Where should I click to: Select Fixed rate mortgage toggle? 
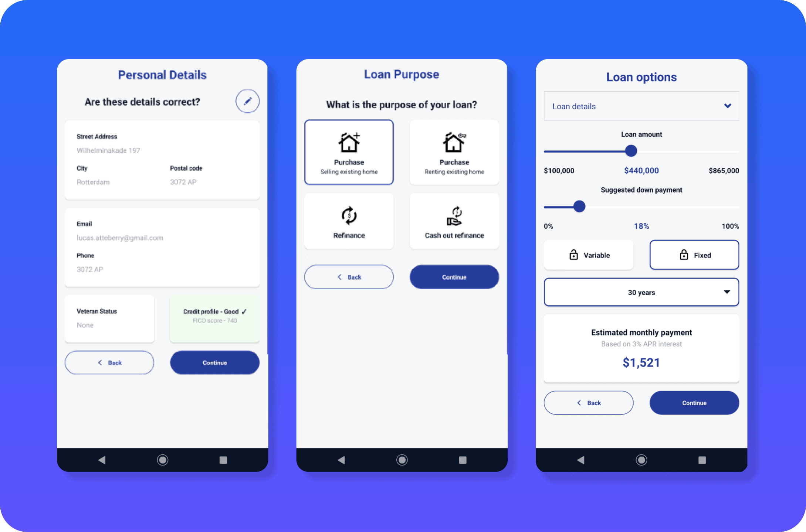pos(693,255)
